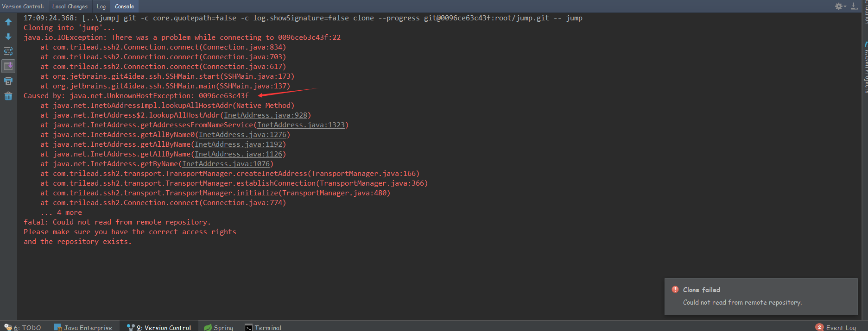868x331 pixels.
Task: Toggle soft-wrap using the wrap lines icon
Action: (x=8, y=51)
